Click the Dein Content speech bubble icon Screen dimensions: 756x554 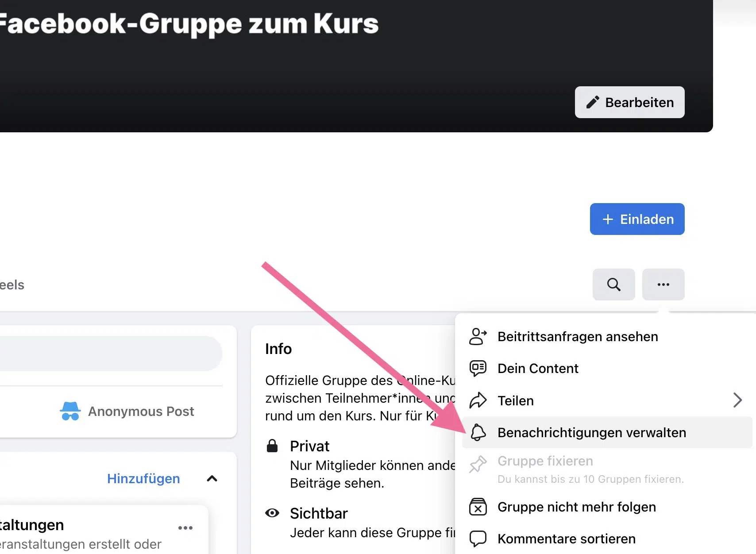pos(478,369)
